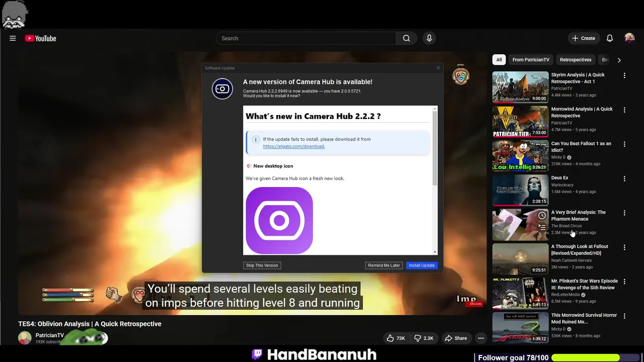Click the Share button
The width and height of the screenshot is (644, 362).
pos(456,338)
